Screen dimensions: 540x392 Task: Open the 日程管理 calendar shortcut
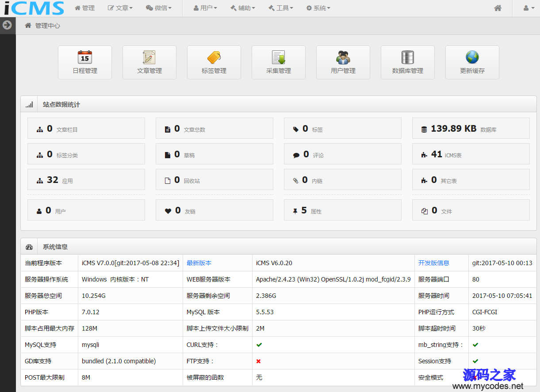click(x=85, y=62)
